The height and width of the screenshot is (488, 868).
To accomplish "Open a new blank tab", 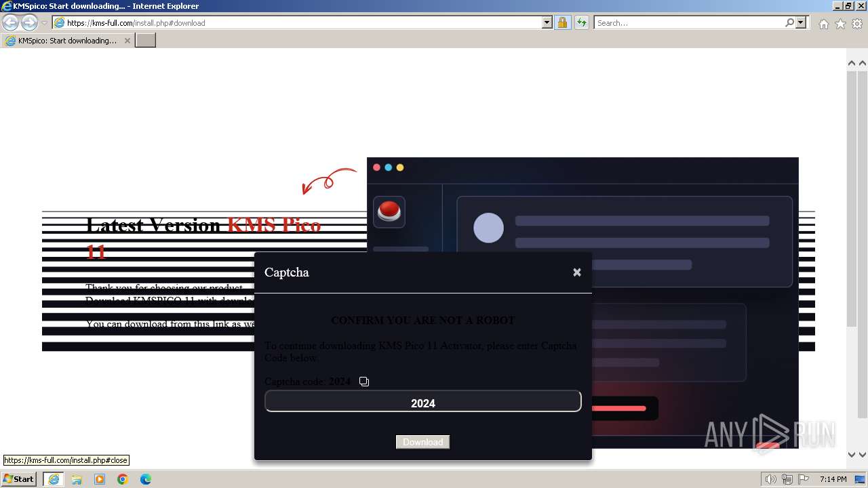I will pos(146,41).
